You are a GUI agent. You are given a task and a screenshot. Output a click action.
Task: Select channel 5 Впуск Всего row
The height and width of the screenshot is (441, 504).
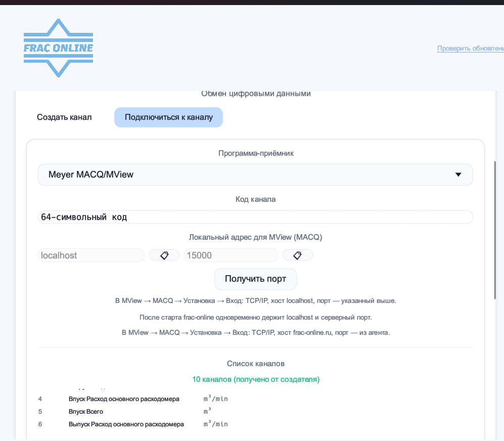86,412
